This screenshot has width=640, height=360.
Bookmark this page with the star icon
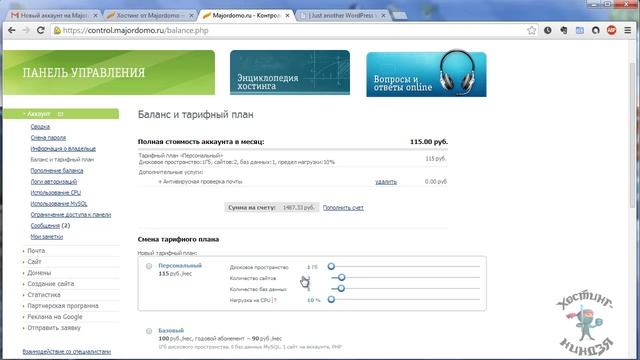(531, 30)
